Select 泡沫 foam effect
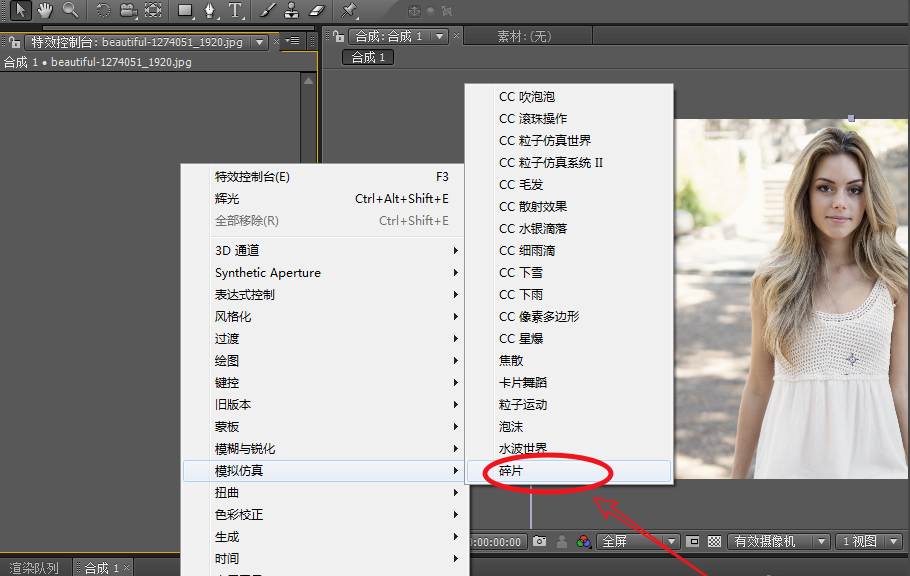 [569, 427]
